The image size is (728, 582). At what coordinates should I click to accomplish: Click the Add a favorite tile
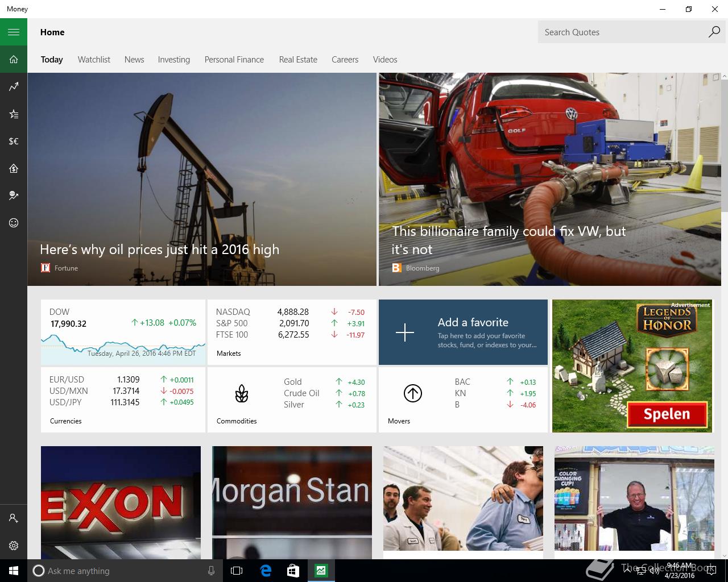463,332
